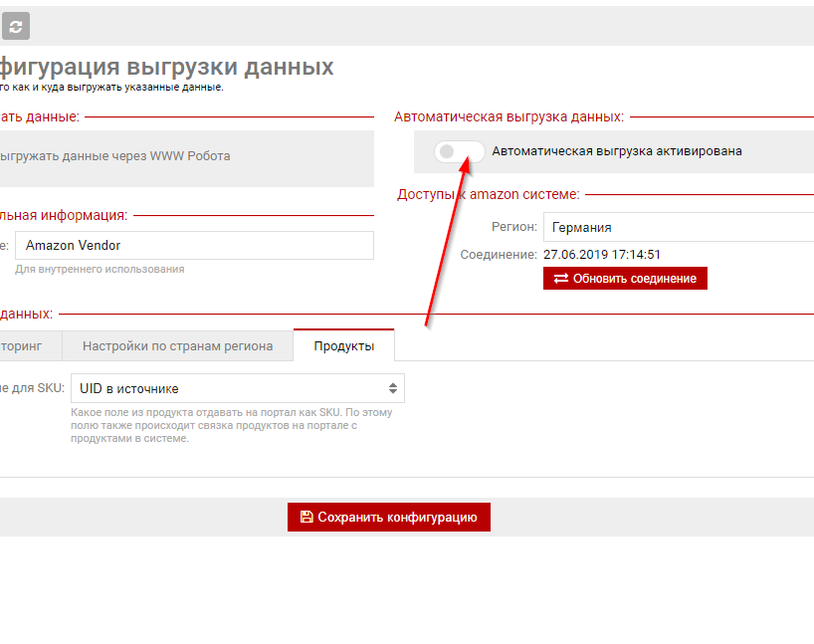The image size is (814, 644).
Task: Open the Регион dropdown showing Германия
Action: (x=678, y=227)
